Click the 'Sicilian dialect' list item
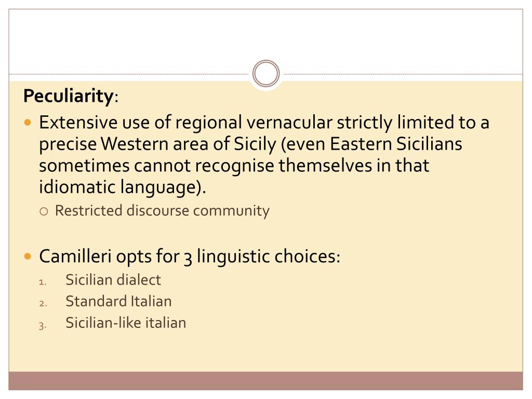Viewport: 532px width, 399px height. 113,280
